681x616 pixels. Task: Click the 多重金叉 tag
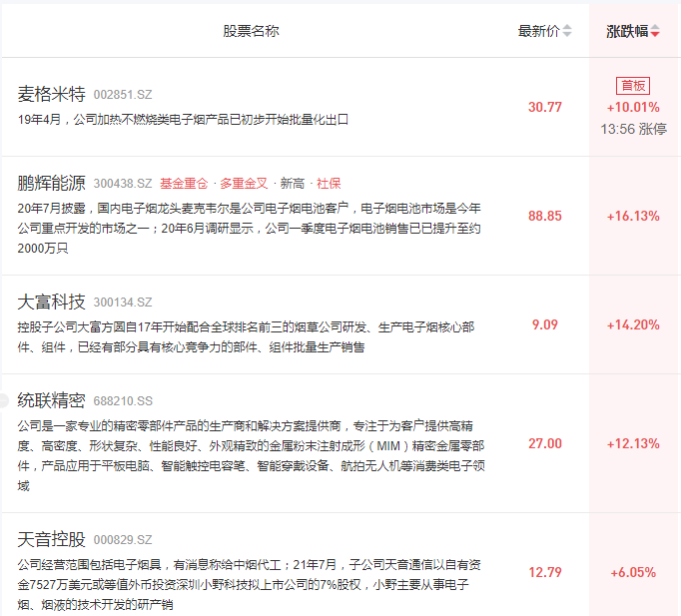pos(244,184)
